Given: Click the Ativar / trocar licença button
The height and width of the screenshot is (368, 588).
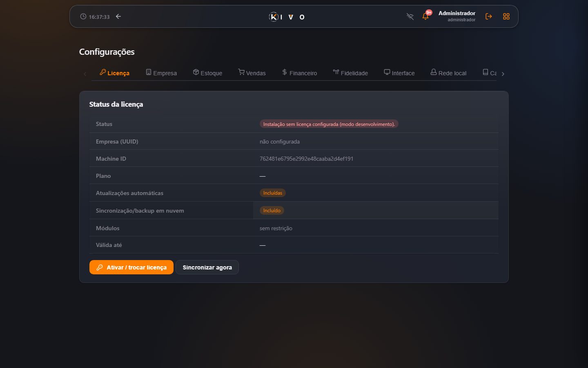Looking at the screenshot, I should pos(131,267).
